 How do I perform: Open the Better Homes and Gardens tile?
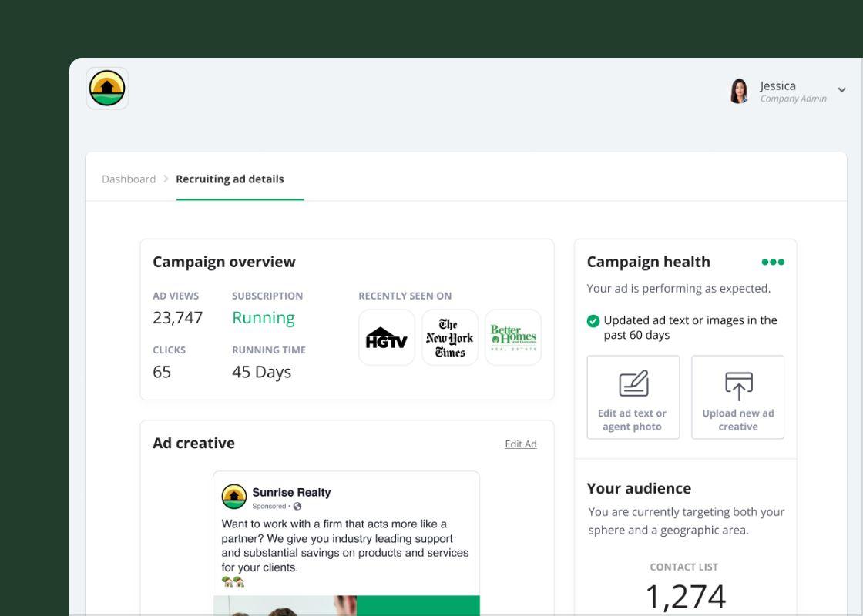[513, 337]
